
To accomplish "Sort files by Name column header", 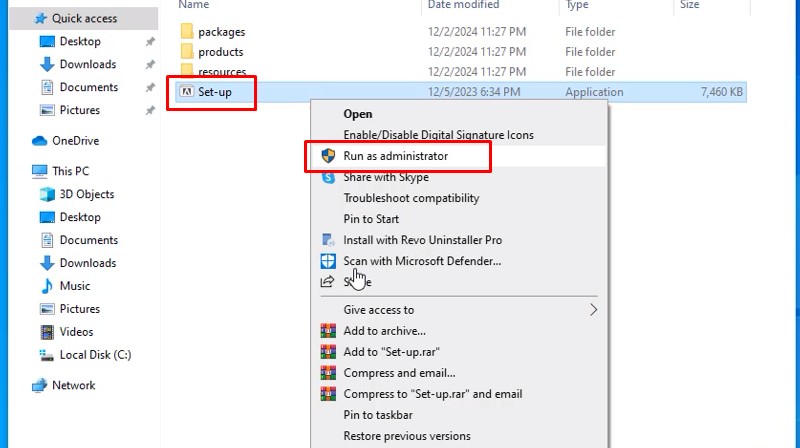I will coord(195,5).
